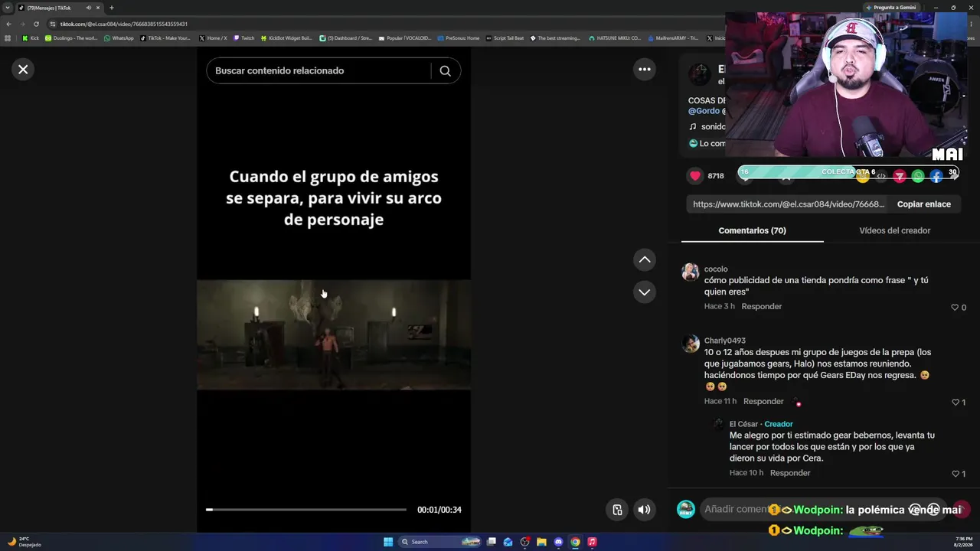Open the TikTok - Make Your bookmark
Viewport: 980px width, 551px height.
(x=165, y=38)
